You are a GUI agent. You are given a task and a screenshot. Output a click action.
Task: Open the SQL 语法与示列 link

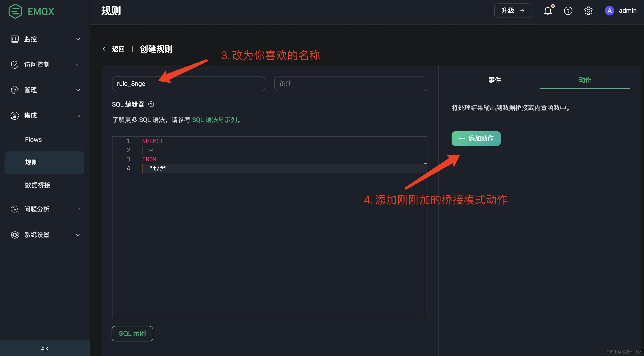tap(215, 120)
